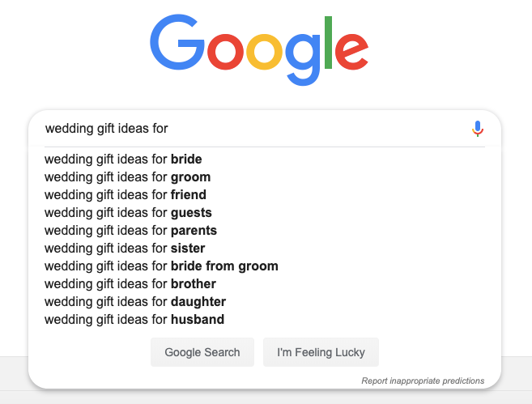Image resolution: width=532 pixels, height=404 pixels.
Task: Select 'wedding gift ideas for brother' suggestion
Action: pos(265,284)
